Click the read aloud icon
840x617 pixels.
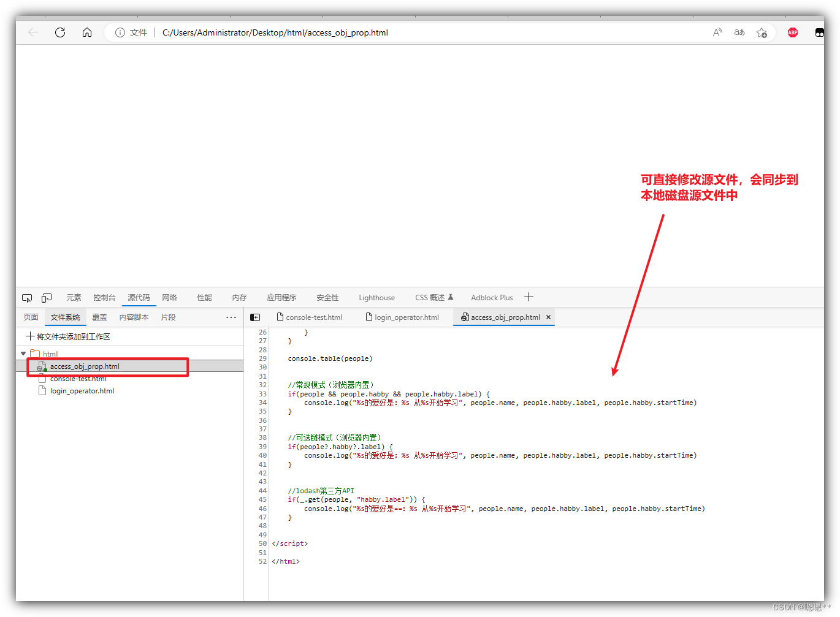point(717,32)
